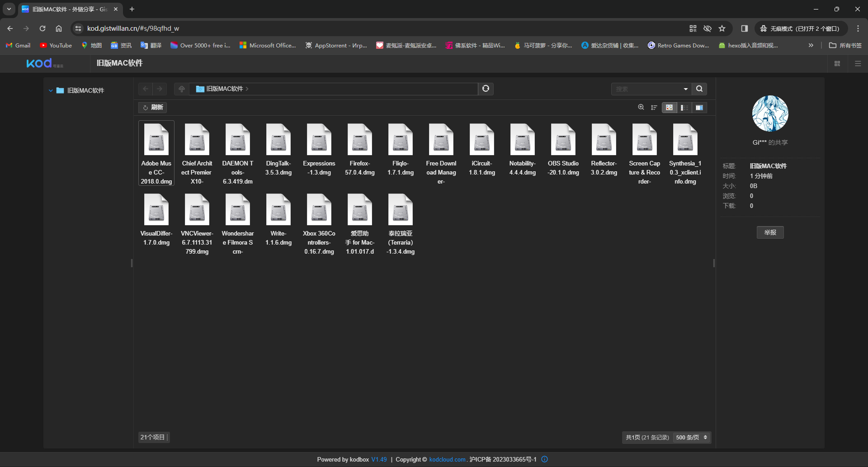The width and height of the screenshot is (868, 467).
Task: Select the Firefox-57.0.4.dmg file
Action: [360, 149]
